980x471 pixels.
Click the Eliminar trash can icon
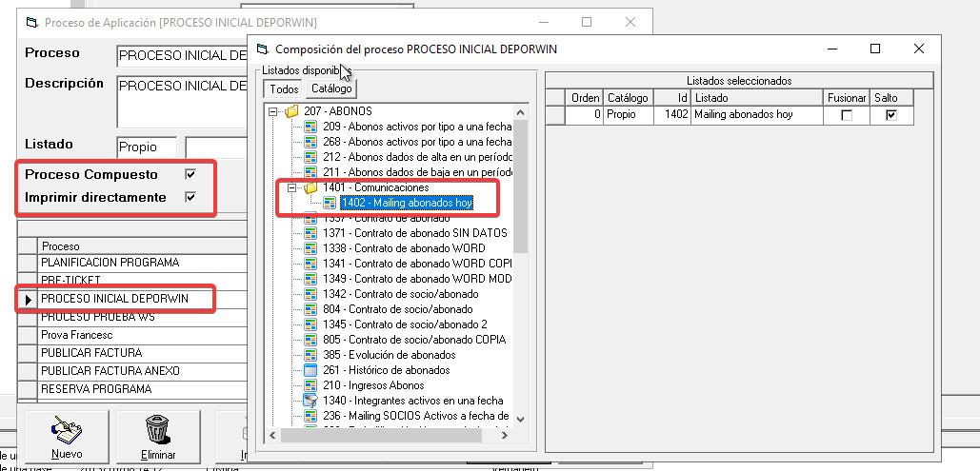tap(158, 430)
